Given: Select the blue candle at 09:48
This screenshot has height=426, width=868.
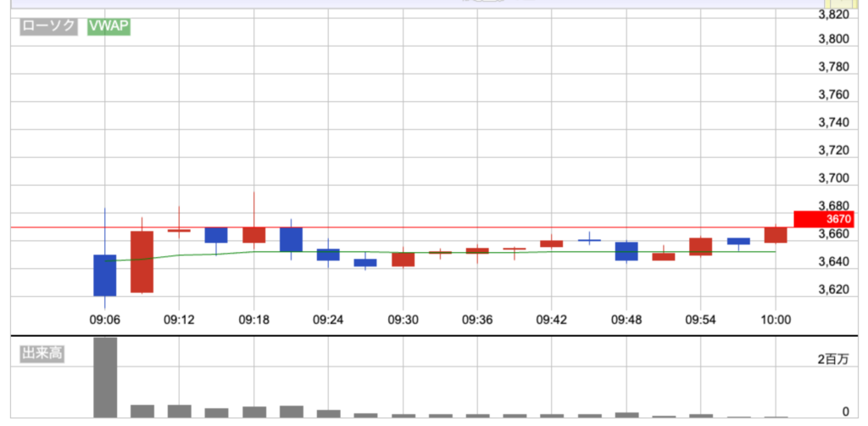Looking at the screenshot, I should [x=626, y=251].
